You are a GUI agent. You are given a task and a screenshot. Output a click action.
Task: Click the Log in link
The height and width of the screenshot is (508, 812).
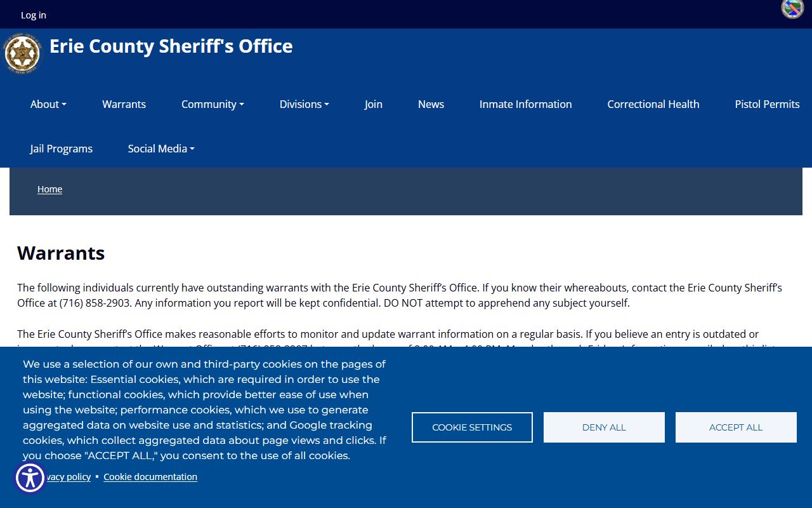click(34, 15)
